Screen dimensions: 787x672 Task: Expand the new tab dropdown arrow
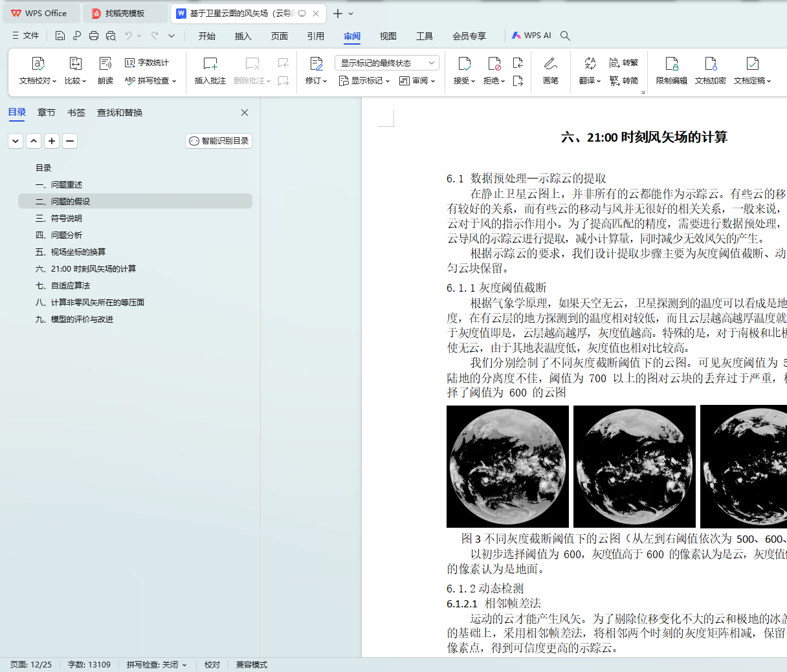pyautogui.click(x=351, y=13)
